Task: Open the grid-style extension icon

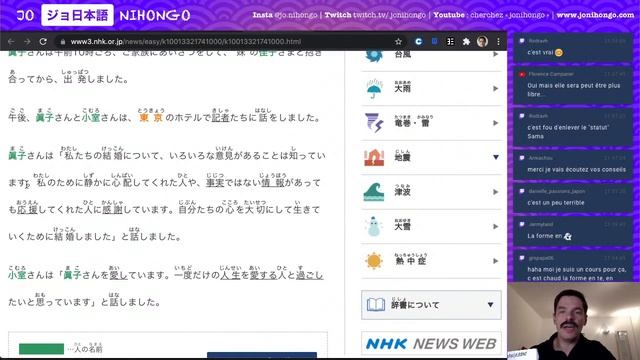Action: pos(450,42)
